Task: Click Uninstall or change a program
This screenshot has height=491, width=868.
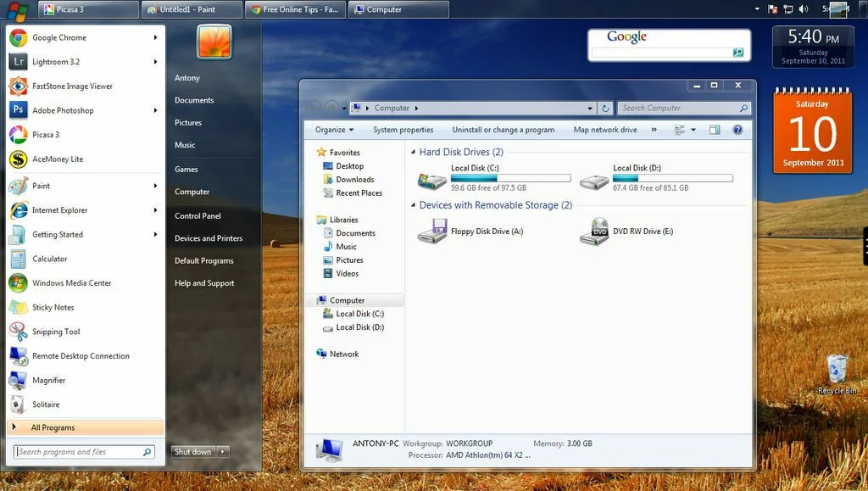Action: [504, 130]
